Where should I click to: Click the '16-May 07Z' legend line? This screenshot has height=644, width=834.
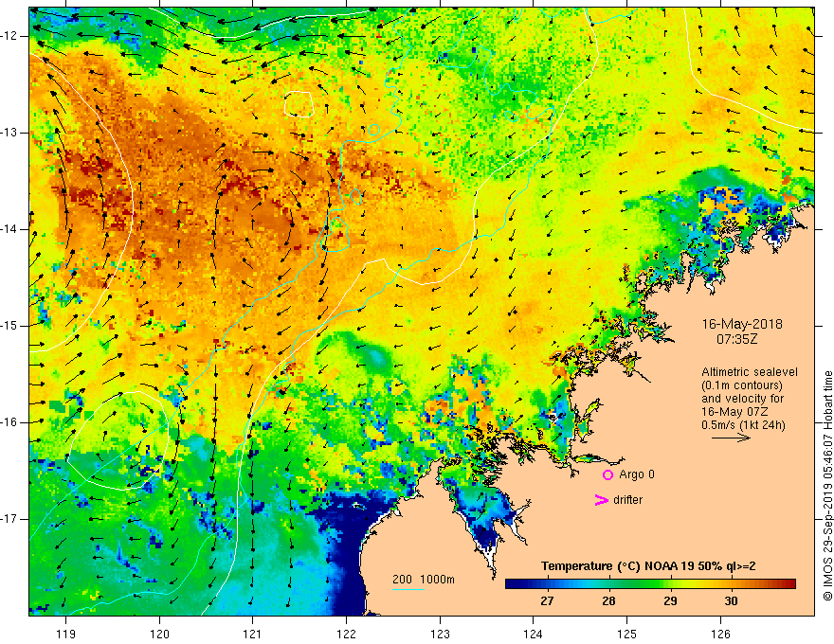(x=734, y=412)
